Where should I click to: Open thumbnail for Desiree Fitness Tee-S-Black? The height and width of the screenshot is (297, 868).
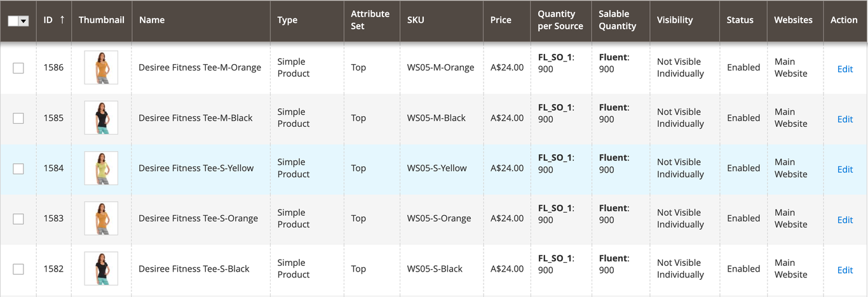[x=101, y=268]
